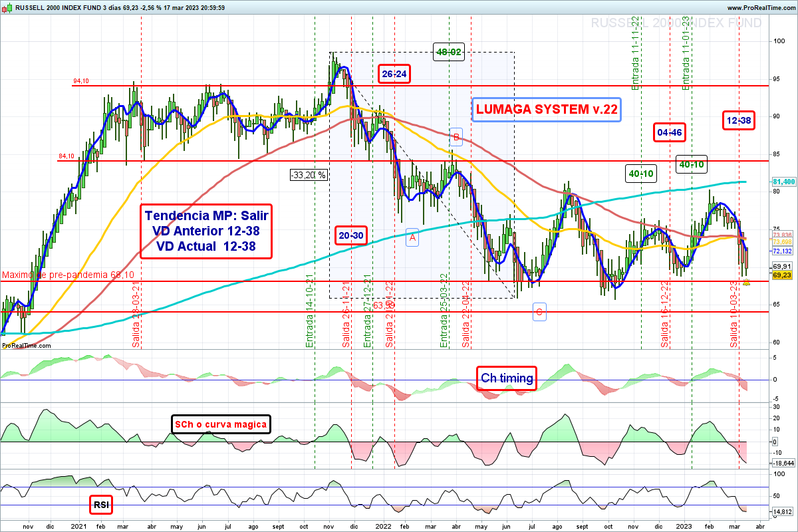The height and width of the screenshot is (532, 798).
Task: Click the ProRealTime.com watermark at bottom left
Action: point(27,345)
